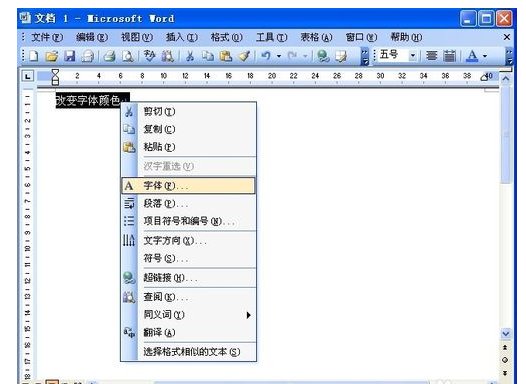Print the document using the printer icon
Screen dimensions: 526x384
pyautogui.click(x=109, y=56)
